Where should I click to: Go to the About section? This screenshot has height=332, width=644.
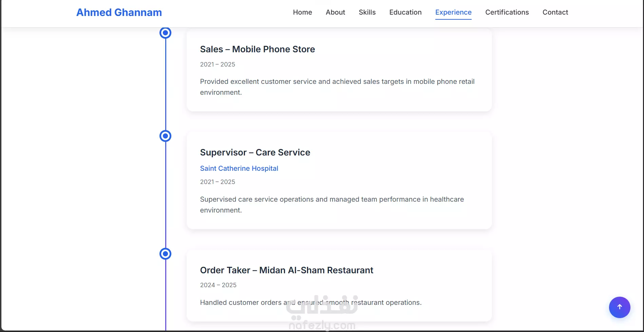[x=335, y=12]
